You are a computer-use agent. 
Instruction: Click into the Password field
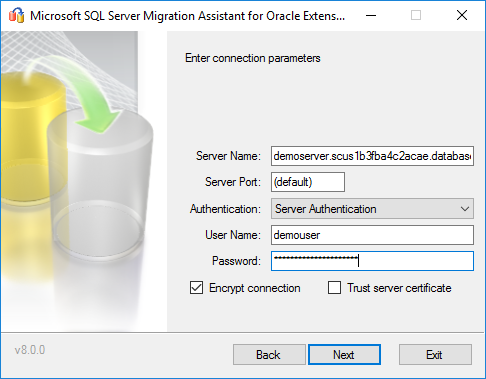pos(372,261)
